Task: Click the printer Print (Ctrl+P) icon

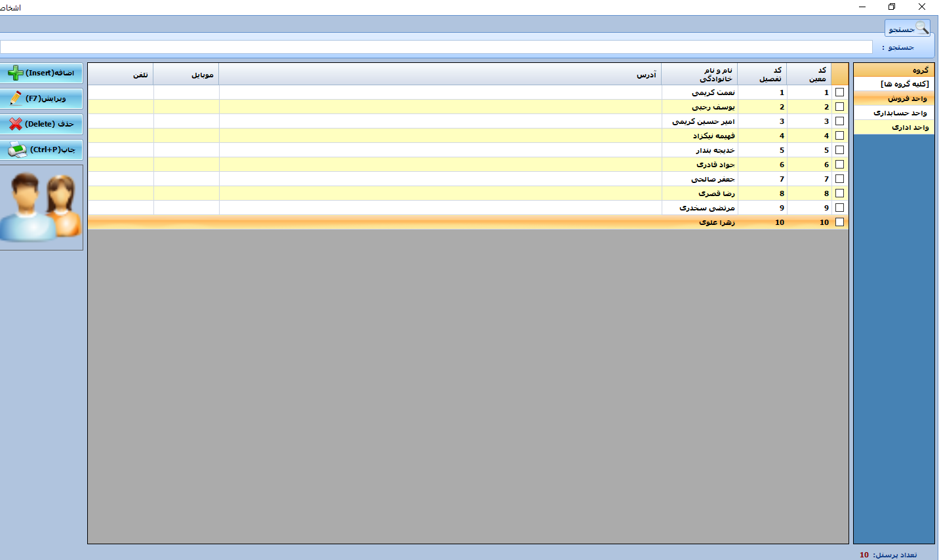Action: click(17, 150)
